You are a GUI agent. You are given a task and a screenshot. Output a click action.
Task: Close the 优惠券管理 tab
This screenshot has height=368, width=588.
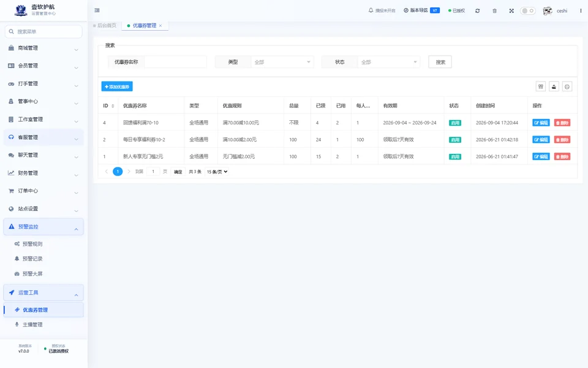[x=160, y=26]
